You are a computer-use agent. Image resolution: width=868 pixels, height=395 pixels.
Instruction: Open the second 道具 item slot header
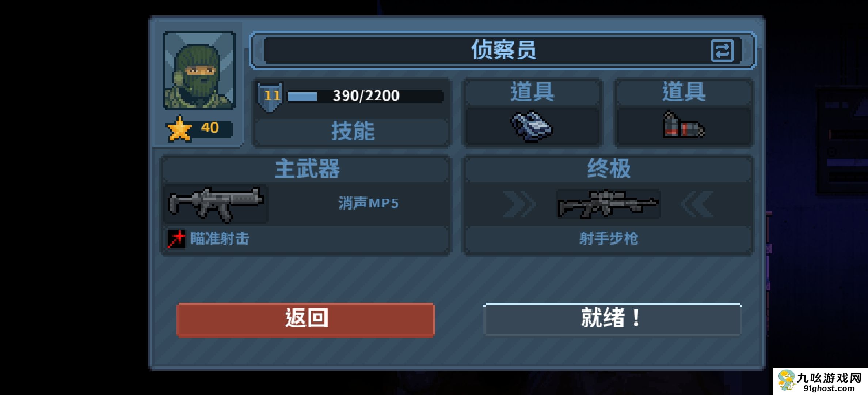pos(684,92)
